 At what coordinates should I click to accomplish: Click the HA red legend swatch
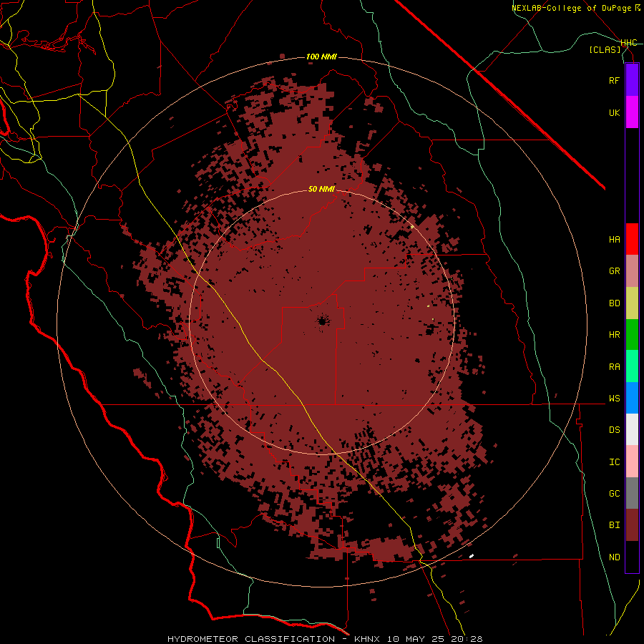[x=632, y=239]
